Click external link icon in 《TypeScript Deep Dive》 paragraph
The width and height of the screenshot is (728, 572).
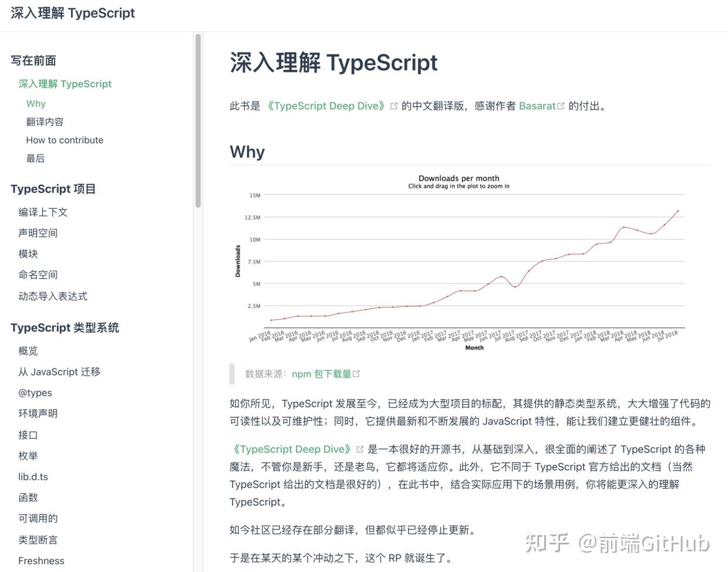coord(359,449)
